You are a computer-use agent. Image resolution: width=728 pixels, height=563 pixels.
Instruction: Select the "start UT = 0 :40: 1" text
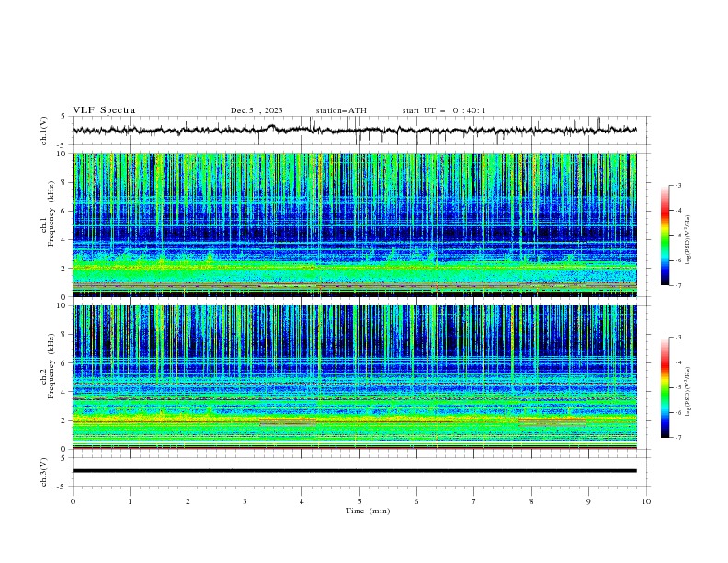[444, 110]
